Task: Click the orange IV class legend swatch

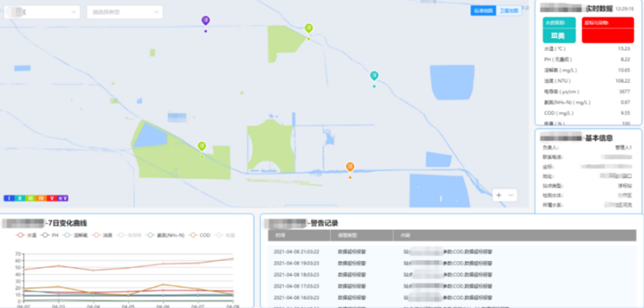Action: (x=41, y=198)
